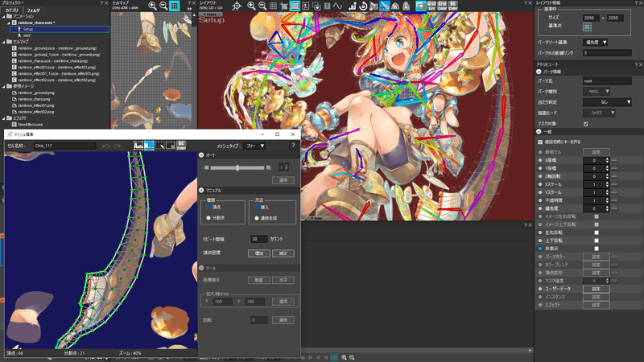Open the drawing mode dropdown
This screenshot has width=644, height=362.
599,113
